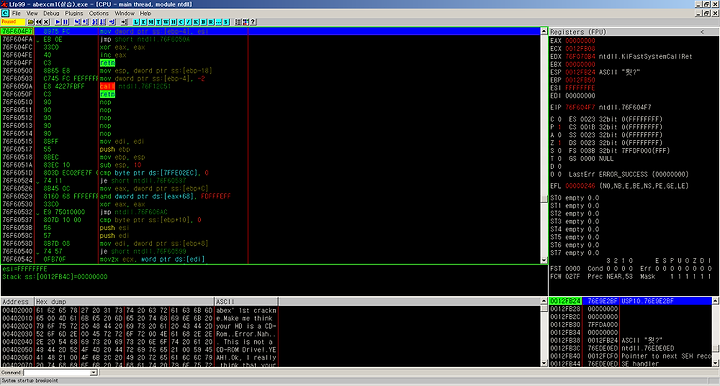
Task: Click the CPU child window icon in menu bar
Action: pyautogui.click(x=5, y=13)
